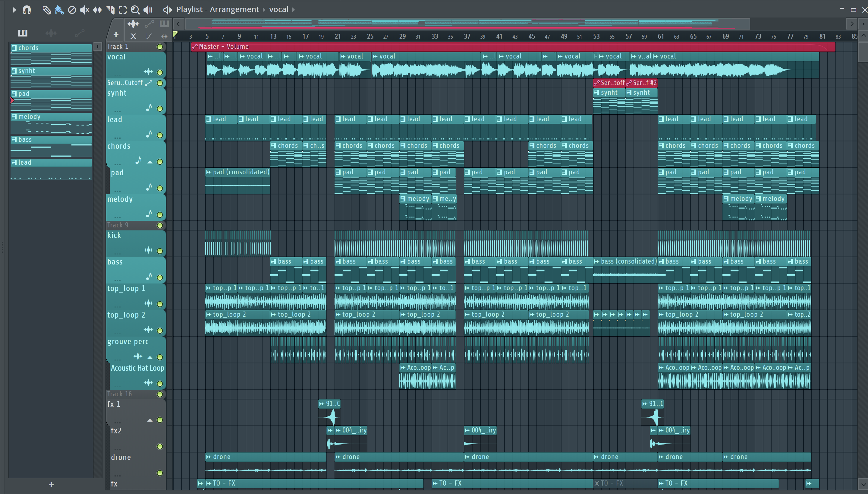868x494 pixels.
Task: Select the Mute tool
Action: click(84, 10)
